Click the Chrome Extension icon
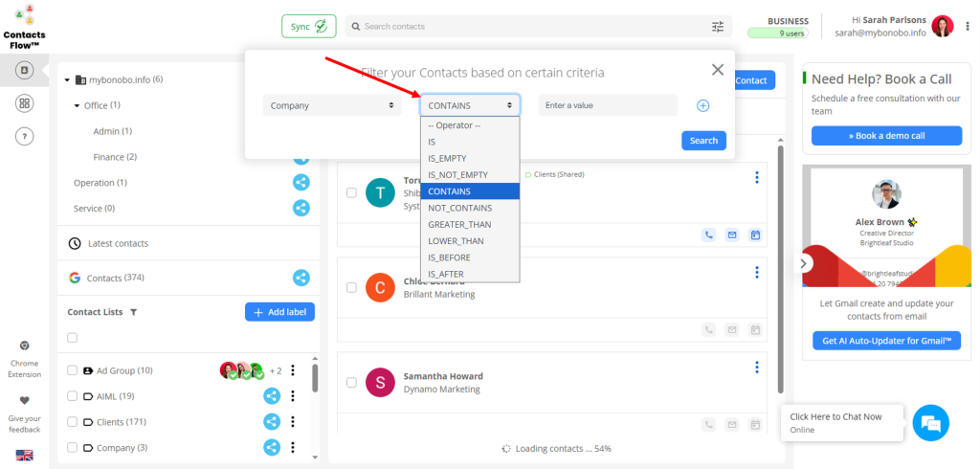Screen dimensions: 980x469 25,346
